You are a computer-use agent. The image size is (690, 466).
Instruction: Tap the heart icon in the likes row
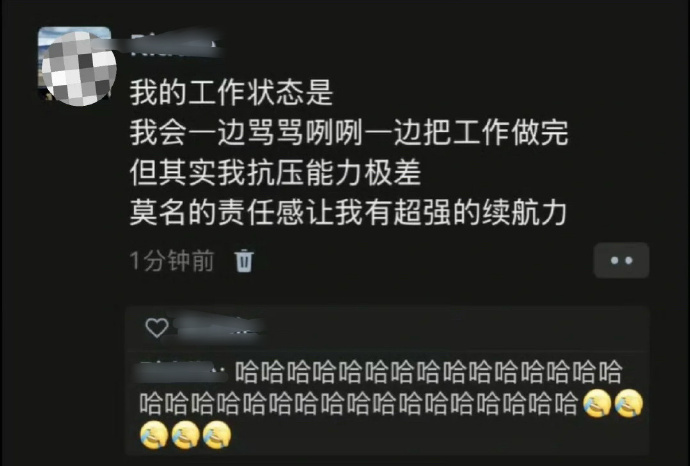[157, 328]
